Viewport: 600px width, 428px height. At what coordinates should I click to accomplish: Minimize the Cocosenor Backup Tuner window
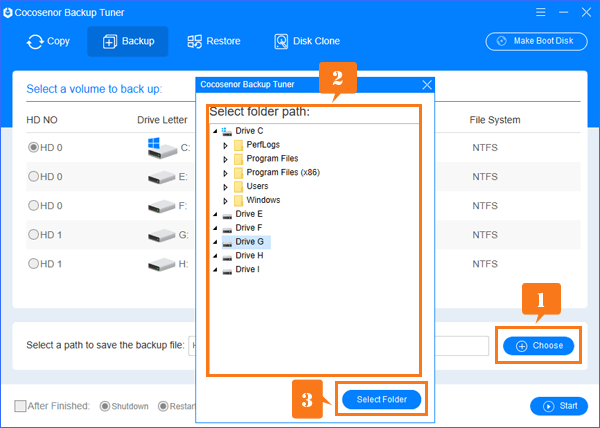[563, 12]
